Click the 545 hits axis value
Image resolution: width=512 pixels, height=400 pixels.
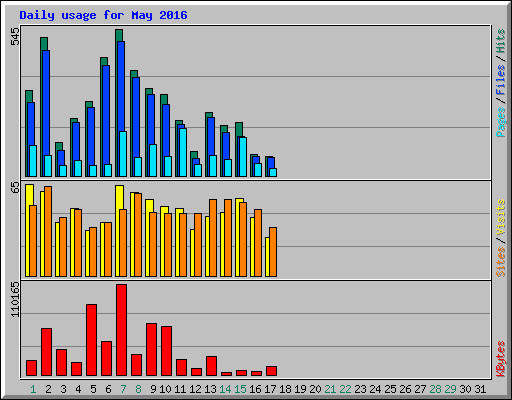15,37
